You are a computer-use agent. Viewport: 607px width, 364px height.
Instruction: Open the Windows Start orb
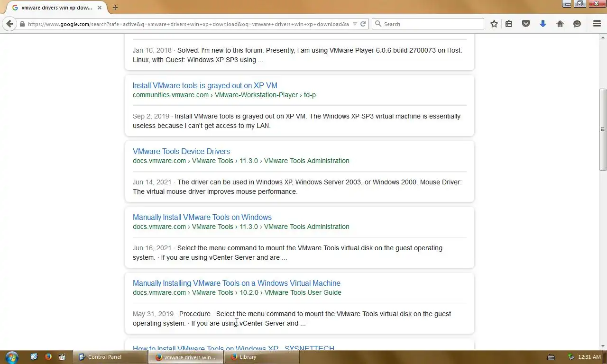tap(12, 357)
